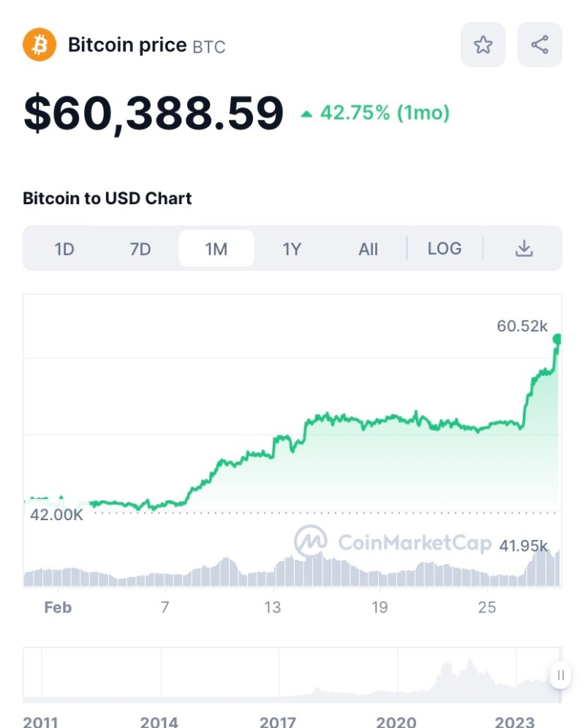The width and height of the screenshot is (585, 728).
Task: Click the $60,388.59 price value
Action: point(154,113)
